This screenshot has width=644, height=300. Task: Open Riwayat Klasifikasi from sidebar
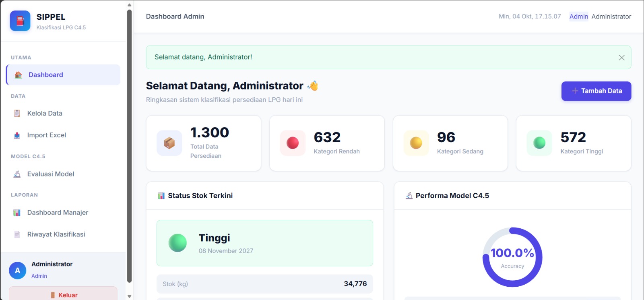[x=63, y=234]
